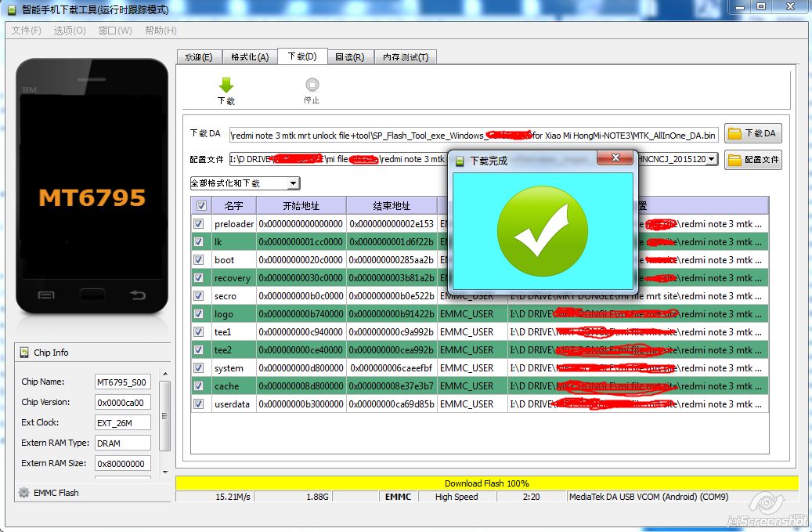Viewport: 812px width, 532px height.
Task: Toggle the system partition checkbox
Action: 199,367
